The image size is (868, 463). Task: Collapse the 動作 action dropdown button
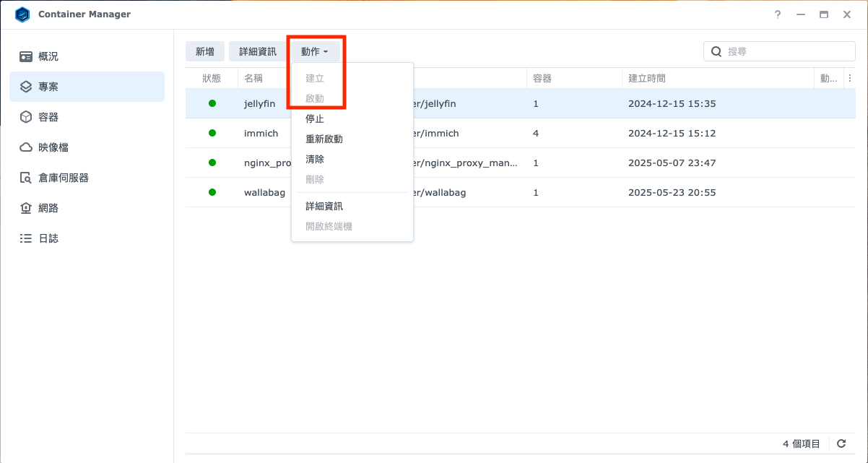(x=315, y=51)
